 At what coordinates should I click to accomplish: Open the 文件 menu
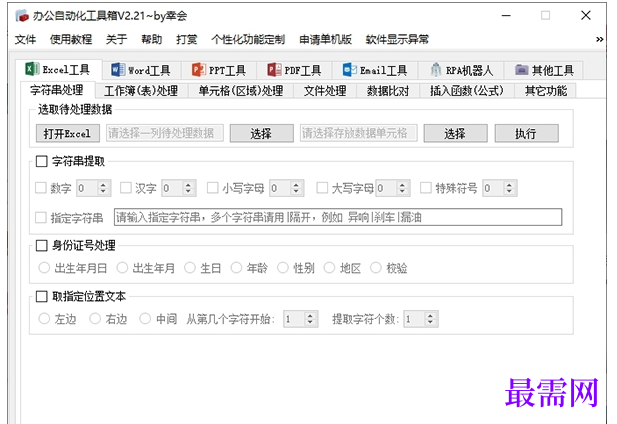[25, 39]
